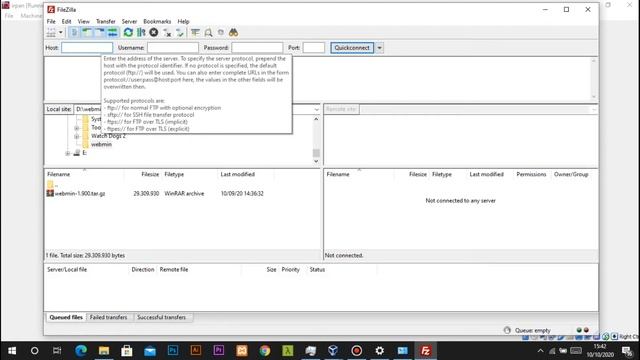
Task: Click message log scrollbar down arrow
Action: 594,97
